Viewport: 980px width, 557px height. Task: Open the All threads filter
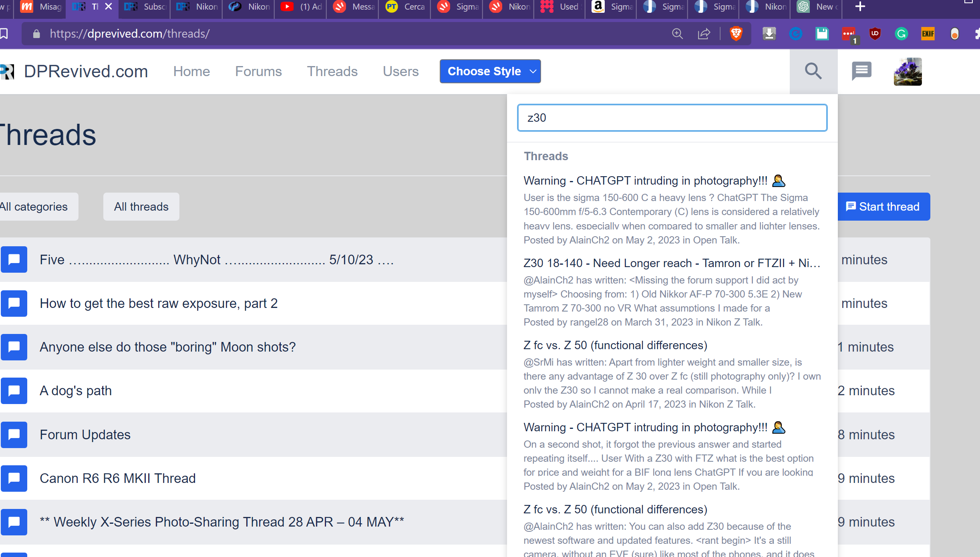[141, 207]
